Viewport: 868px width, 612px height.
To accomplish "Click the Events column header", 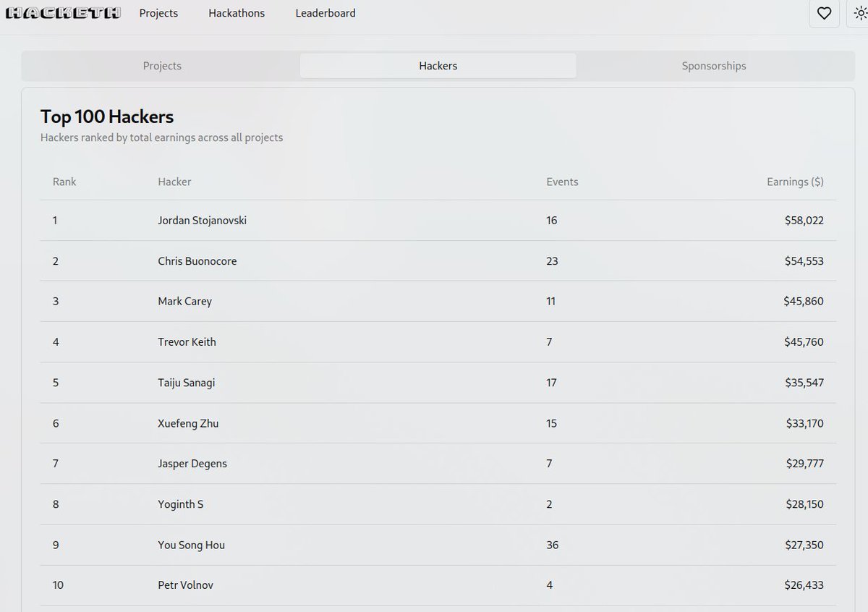I will pos(562,182).
